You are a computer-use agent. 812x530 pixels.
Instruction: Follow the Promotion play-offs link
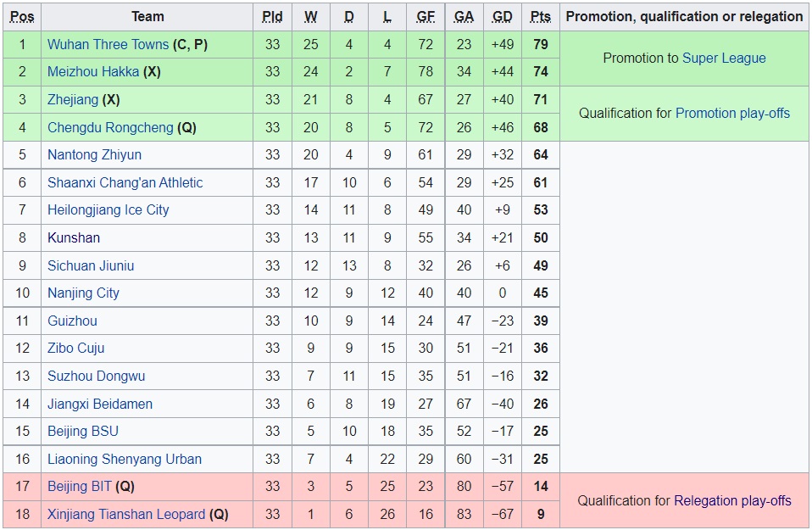pyautogui.click(x=732, y=113)
